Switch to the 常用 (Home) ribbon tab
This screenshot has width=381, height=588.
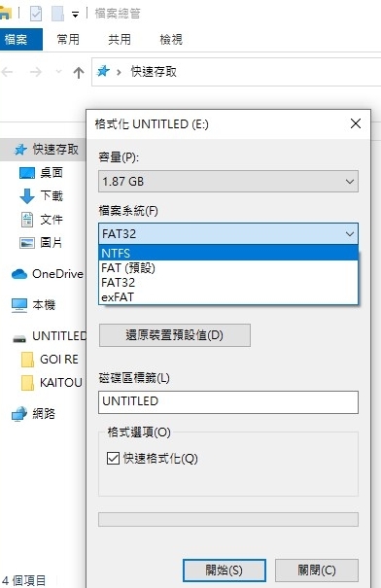click(68, 40)
